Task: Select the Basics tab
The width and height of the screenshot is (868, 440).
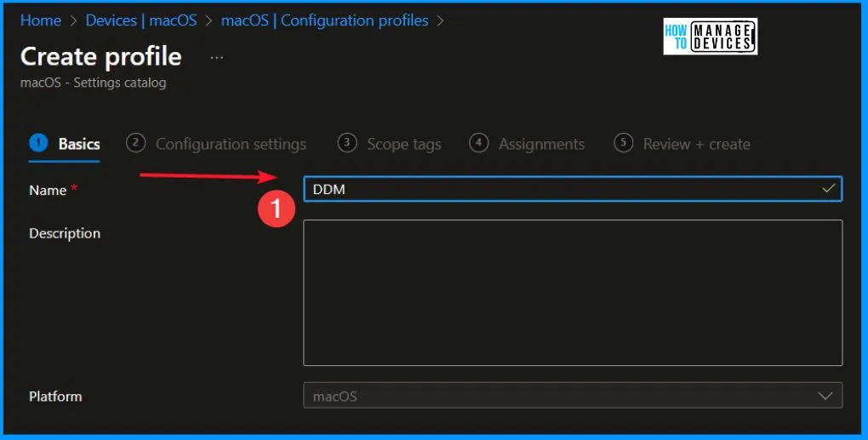Action: [78, 144]
